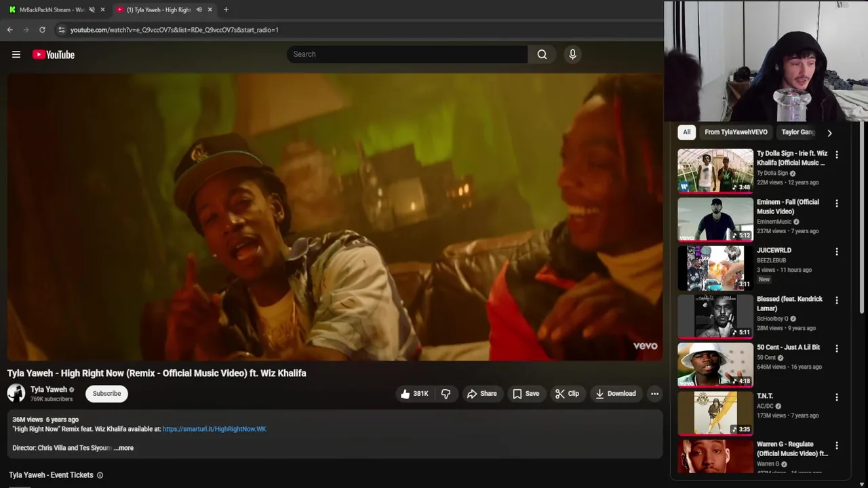This screenshot has height=488, width=868.
Task: Open Warren G Regulate thumbnail
Action: click(x=715, y=457)
